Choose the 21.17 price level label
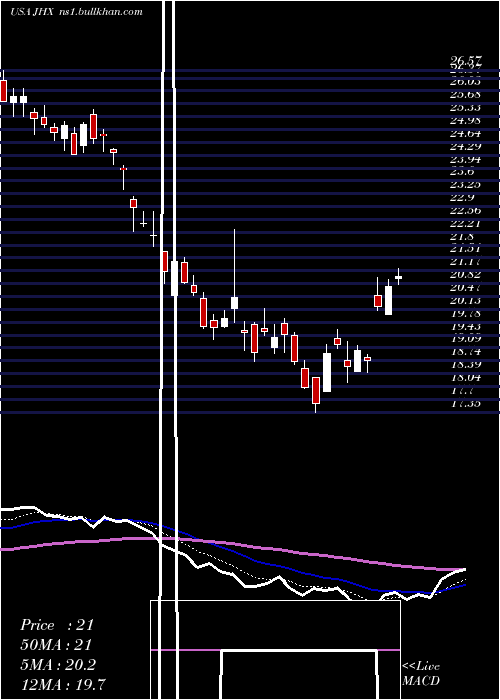Viewport: 500px width, 700px height. (x=467, y=262)
